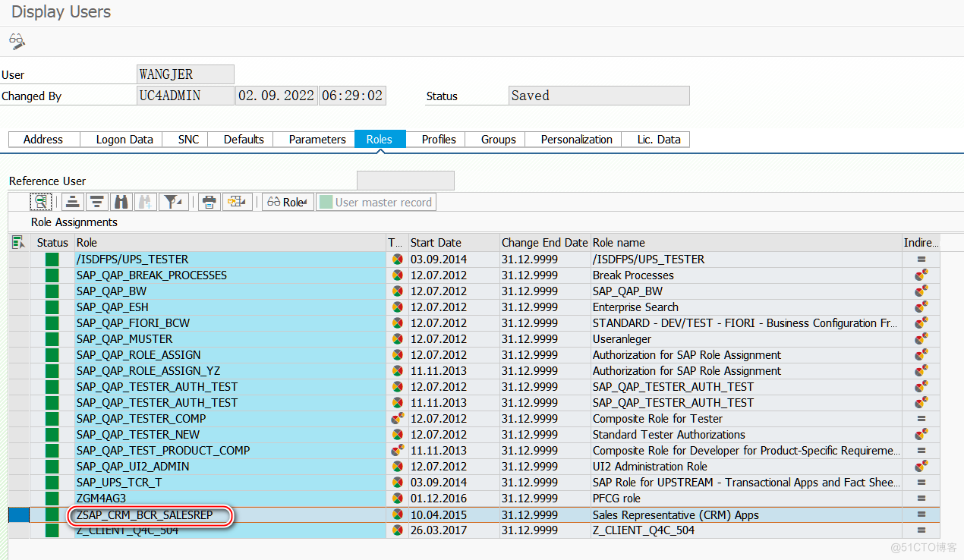Screen dimensions: 964x560
Task: Click the select-all column header icon
Action: (18, 241)
